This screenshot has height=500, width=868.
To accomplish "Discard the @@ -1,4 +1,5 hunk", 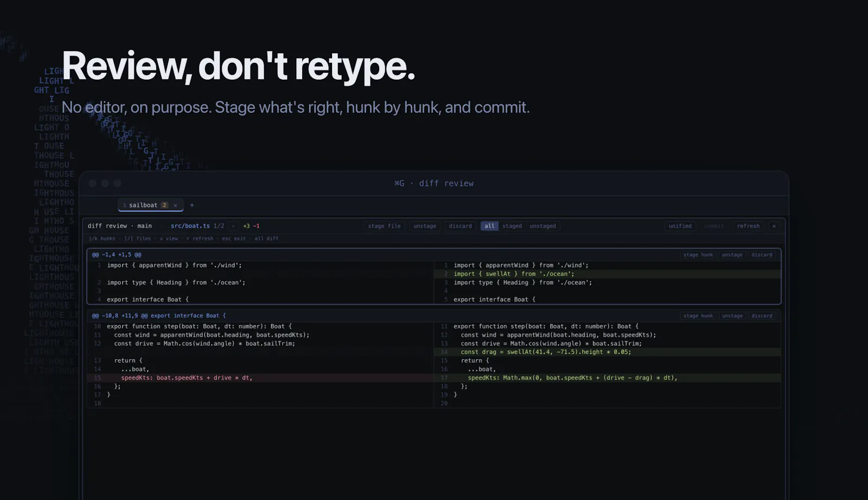I will tap(762, 255).
